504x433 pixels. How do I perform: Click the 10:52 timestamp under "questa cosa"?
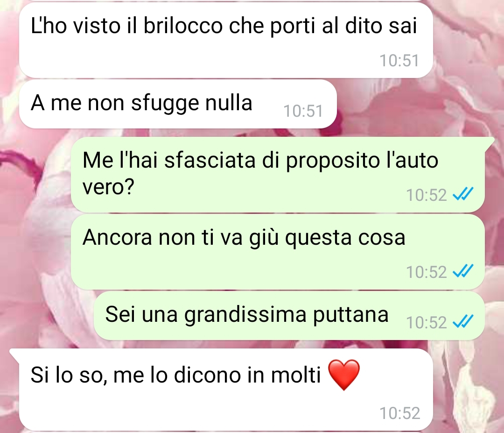[427, 272]
